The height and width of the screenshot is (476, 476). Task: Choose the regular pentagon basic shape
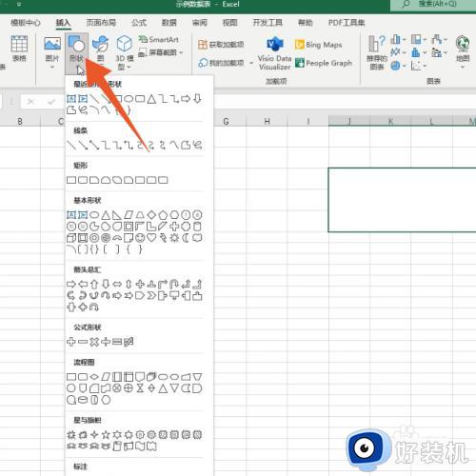point(163,215)
